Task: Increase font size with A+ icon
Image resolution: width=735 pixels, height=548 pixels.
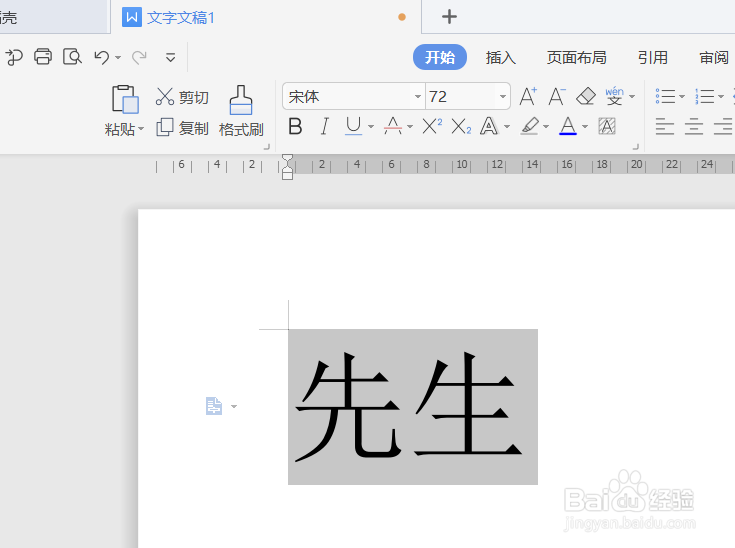Action: click(x=528, y=97)
